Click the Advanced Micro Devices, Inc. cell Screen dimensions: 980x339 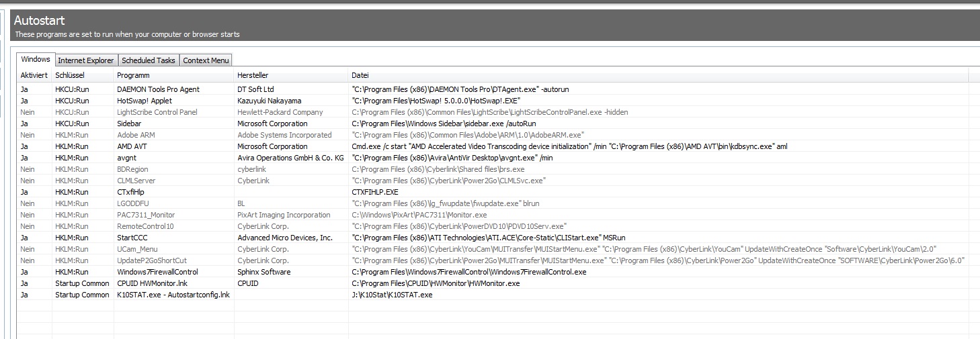pos(285,238)
